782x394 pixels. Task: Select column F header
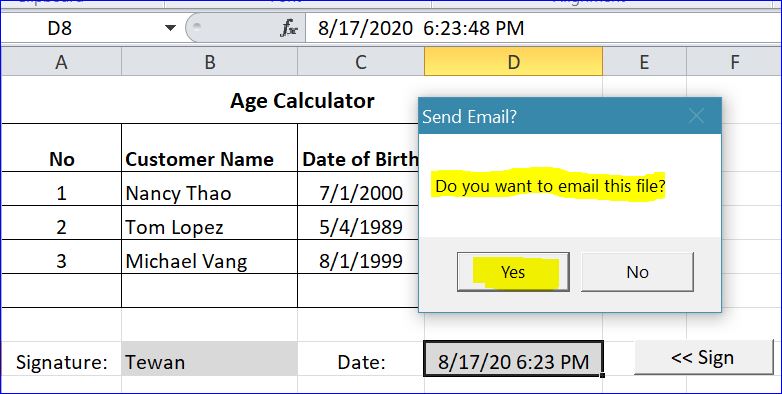(x=734, y=62)
